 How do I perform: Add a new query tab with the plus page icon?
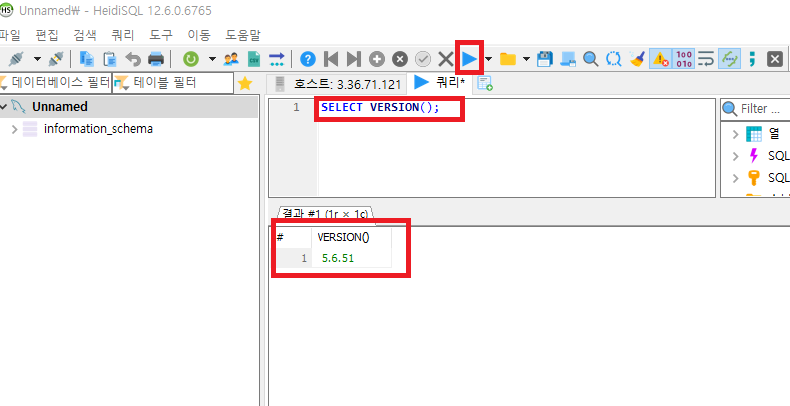[485, 84]
